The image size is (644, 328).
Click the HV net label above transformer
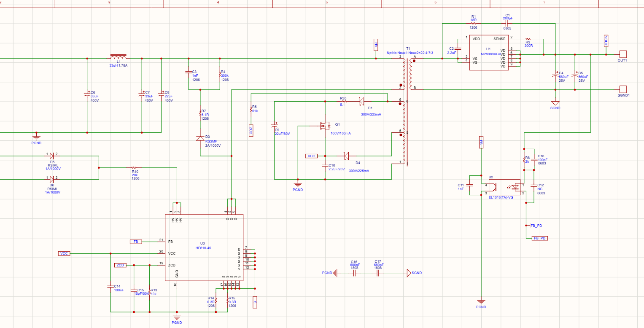(x=376, y=44)
